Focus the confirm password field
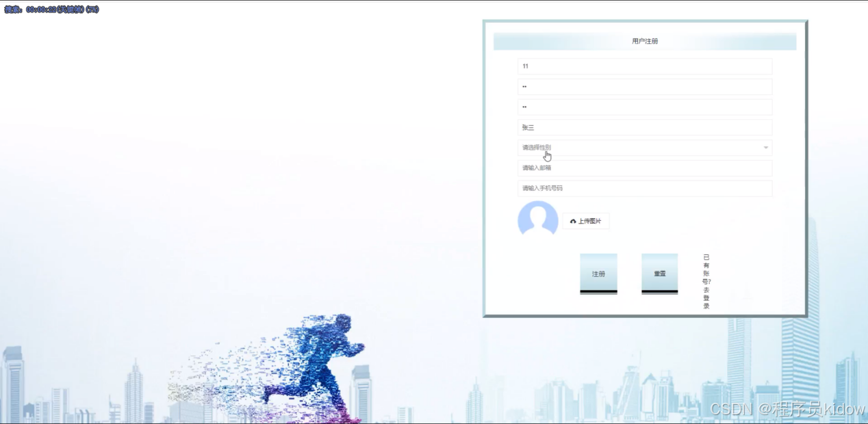Image resolution: width=868 pixels, height=424 pixels. tap(645, 107)
